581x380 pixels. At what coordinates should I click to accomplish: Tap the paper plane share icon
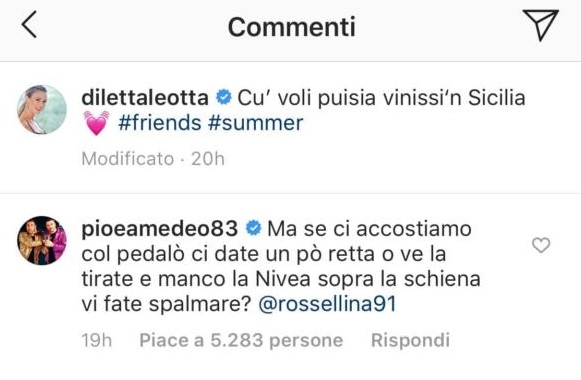point(541,24)
